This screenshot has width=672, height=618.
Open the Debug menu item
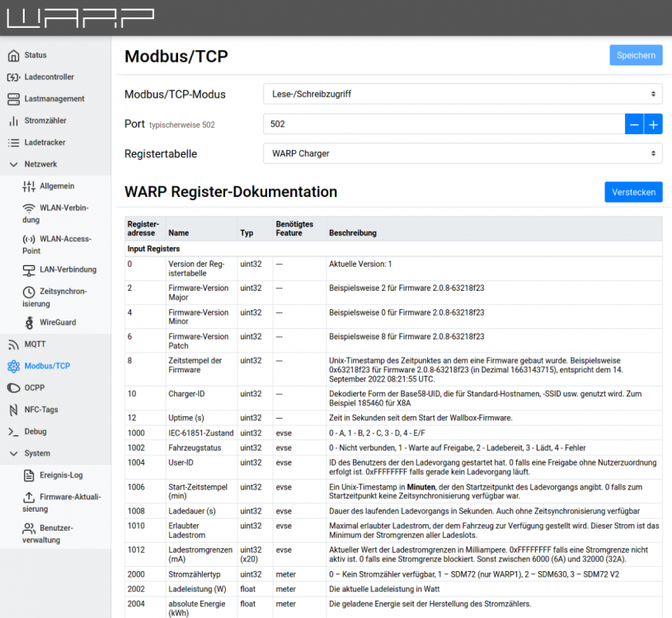coord(35,432)
